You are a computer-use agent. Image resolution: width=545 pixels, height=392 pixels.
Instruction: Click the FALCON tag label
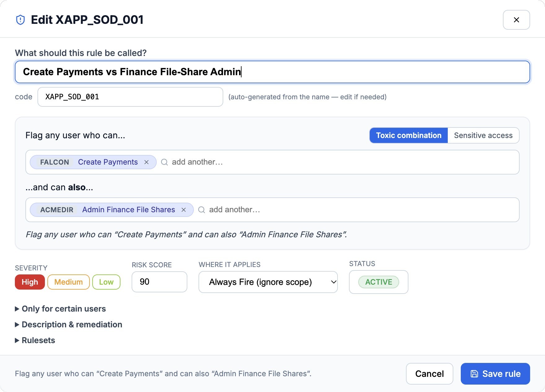[54, 162]
